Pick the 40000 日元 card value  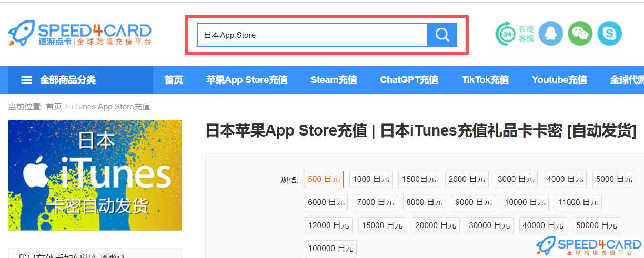(543, 225)
